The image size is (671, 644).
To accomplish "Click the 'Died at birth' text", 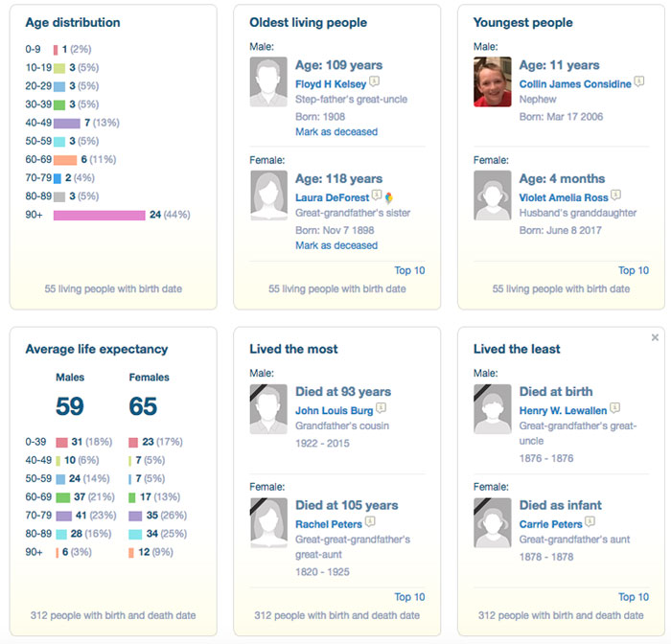I will (x=556, y=392).
